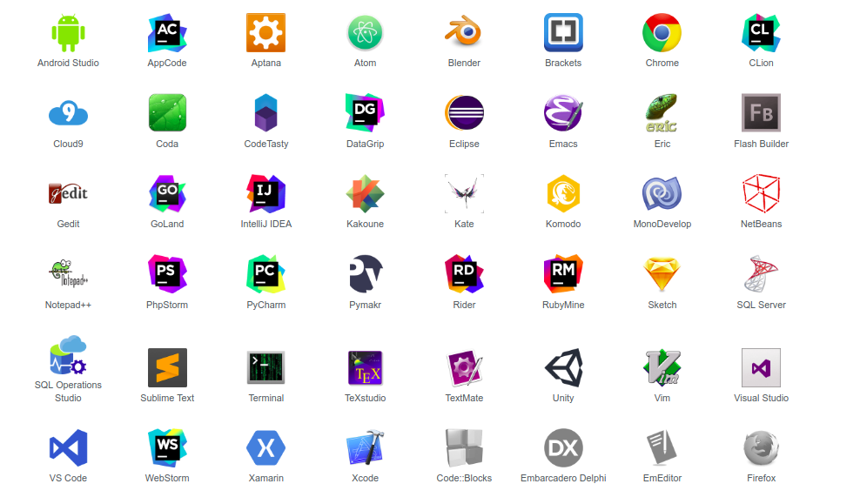Click the SQL Operations Studio icon
The height and width of the screenshot is (504, 860).
pyautogui.click(x=68, y=354)
